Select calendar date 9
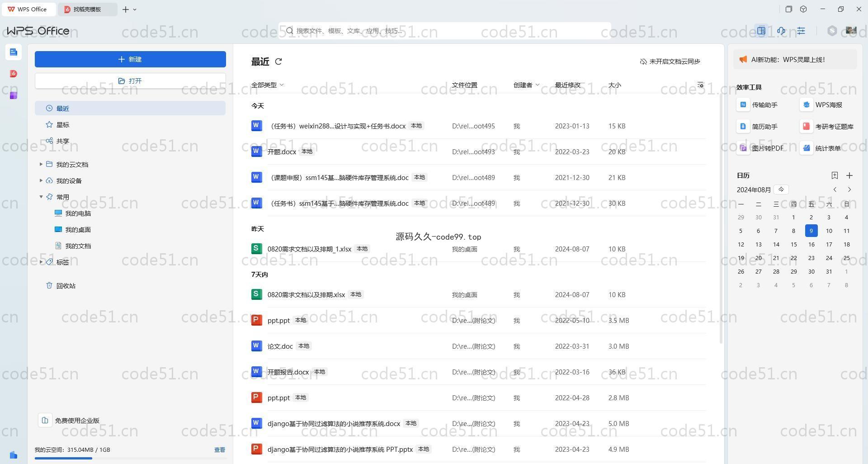Viewport: 868px width, 464px height. [x=811, y=231]
